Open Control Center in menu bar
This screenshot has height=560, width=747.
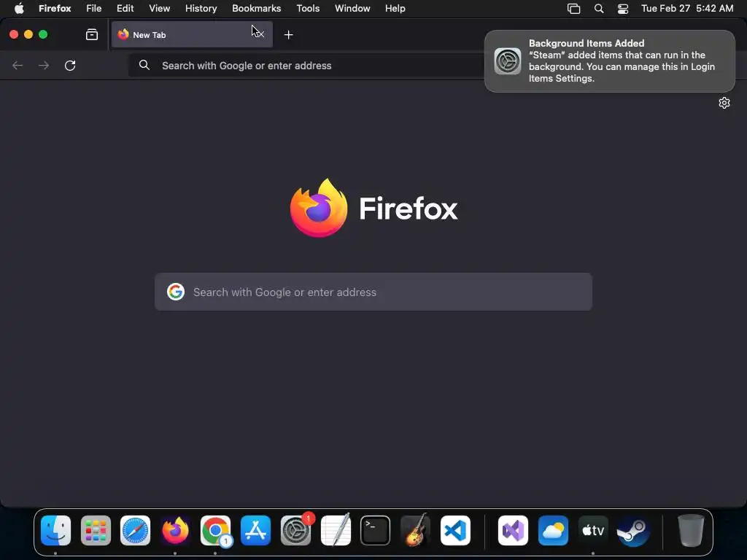[x=623, y=9]
